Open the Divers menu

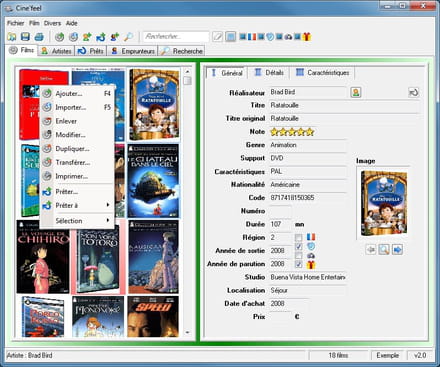click(x=52, y=23)
